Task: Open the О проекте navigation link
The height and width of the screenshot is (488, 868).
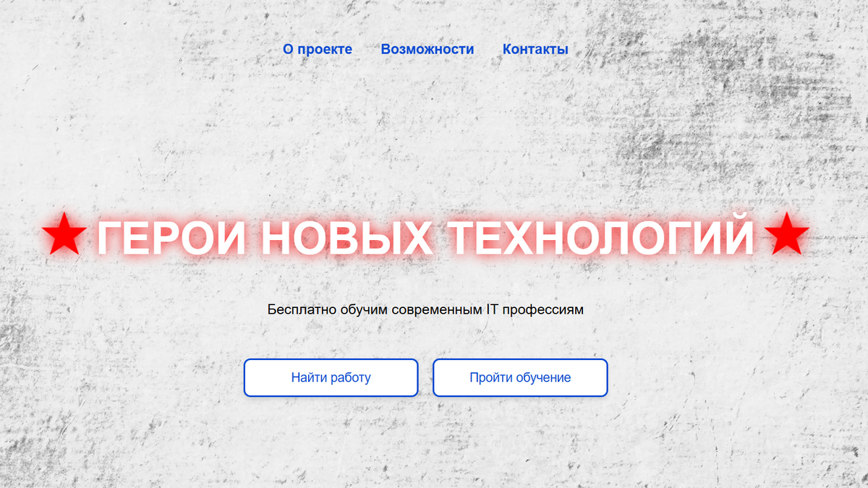Action: [x=318, y=49]
